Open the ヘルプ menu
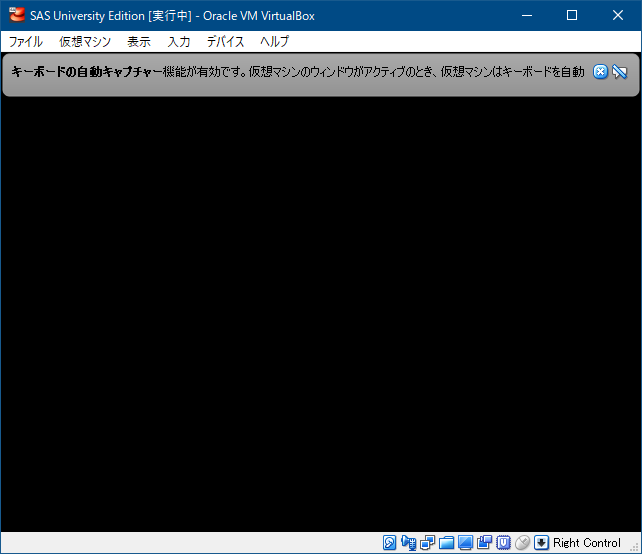 274,41
